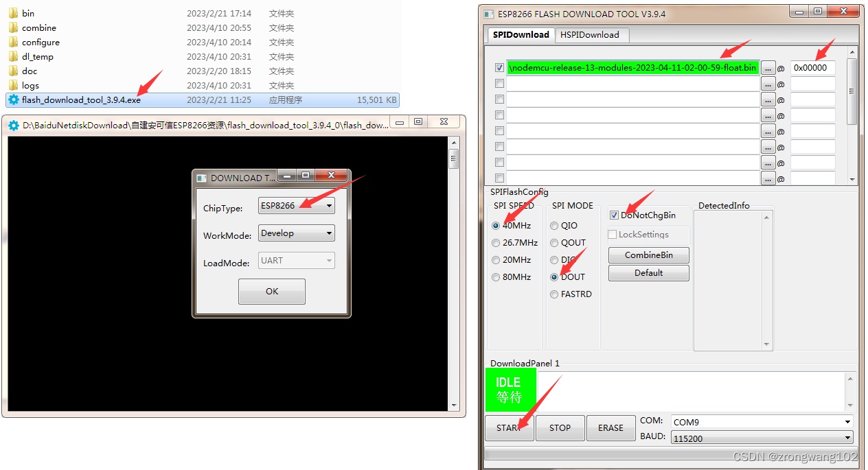Click the DownloadPanel log scrollbar
Image resolution: width=868 pixels, height=470 pixels.
(851, 392)
